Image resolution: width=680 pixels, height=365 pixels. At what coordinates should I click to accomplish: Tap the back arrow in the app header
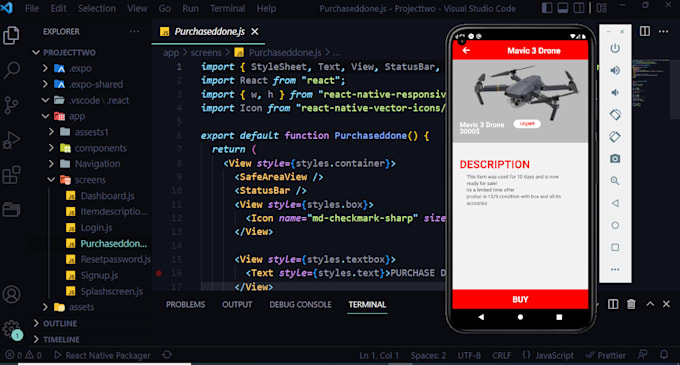(x=466, y=51)
